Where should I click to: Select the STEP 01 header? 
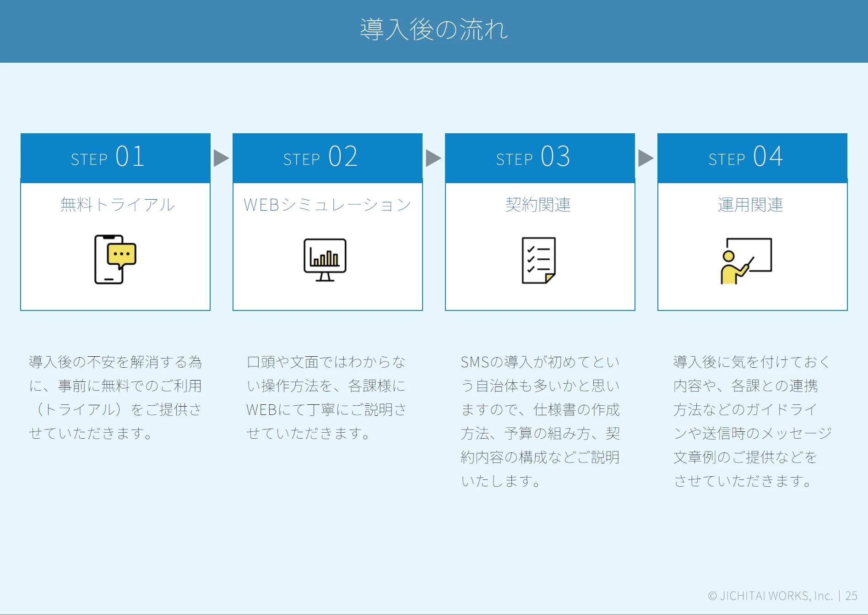coord(115,158)
